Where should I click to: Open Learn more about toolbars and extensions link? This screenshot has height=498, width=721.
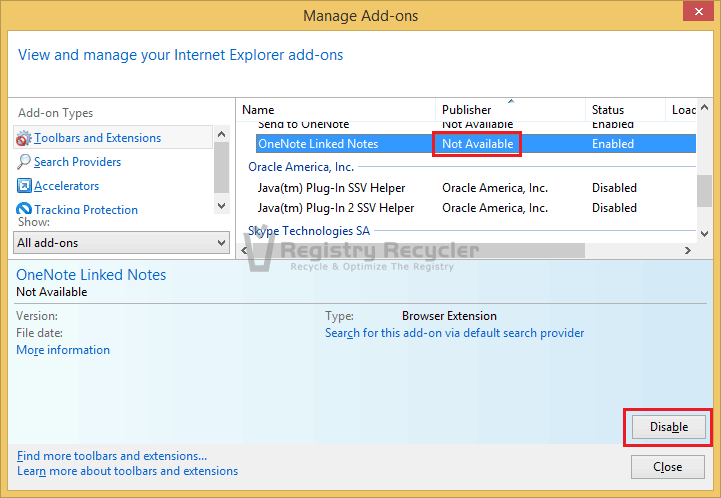pyautogui.click(x=127, y=471)
